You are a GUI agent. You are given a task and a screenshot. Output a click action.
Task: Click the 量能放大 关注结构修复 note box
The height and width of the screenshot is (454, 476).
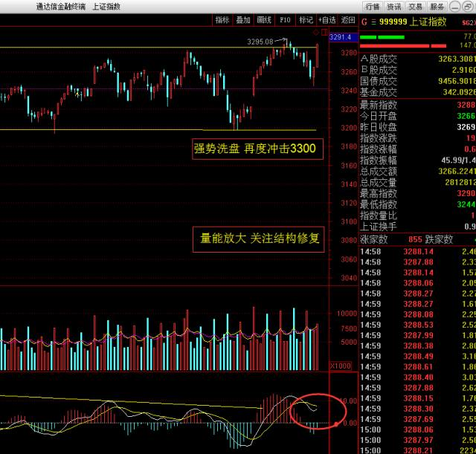coord(258,239)
